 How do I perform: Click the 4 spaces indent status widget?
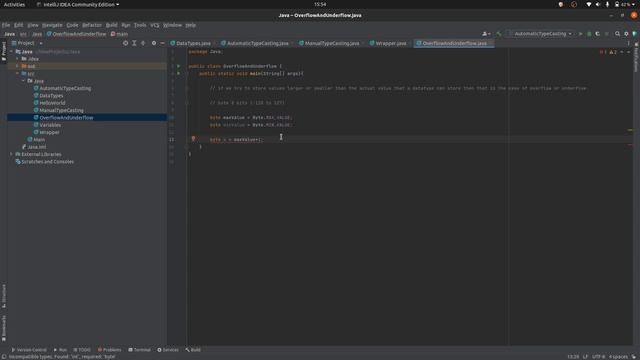pos(618,357)
